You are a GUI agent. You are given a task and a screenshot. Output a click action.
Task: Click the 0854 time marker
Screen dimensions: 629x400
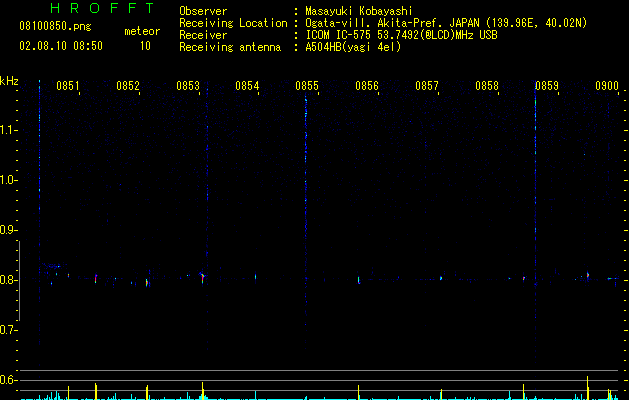[247, 86]
